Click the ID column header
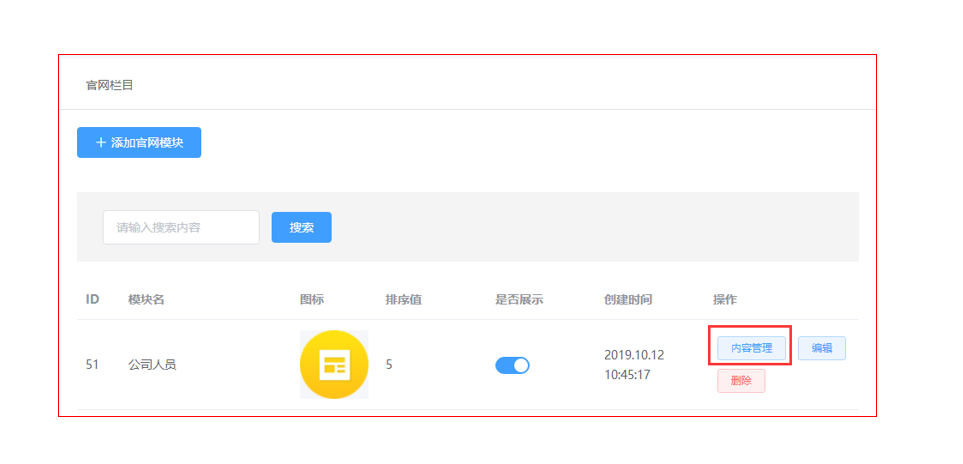 [x=92, y=300]
